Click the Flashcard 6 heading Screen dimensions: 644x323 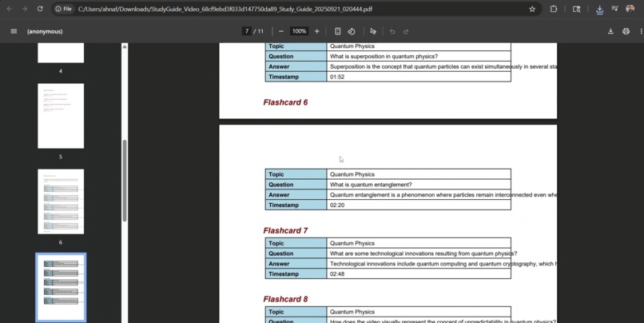click(x=285, y=102)
